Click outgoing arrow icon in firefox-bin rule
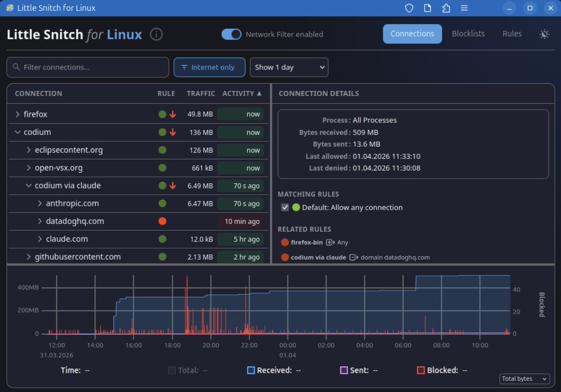 click(330, 242)
